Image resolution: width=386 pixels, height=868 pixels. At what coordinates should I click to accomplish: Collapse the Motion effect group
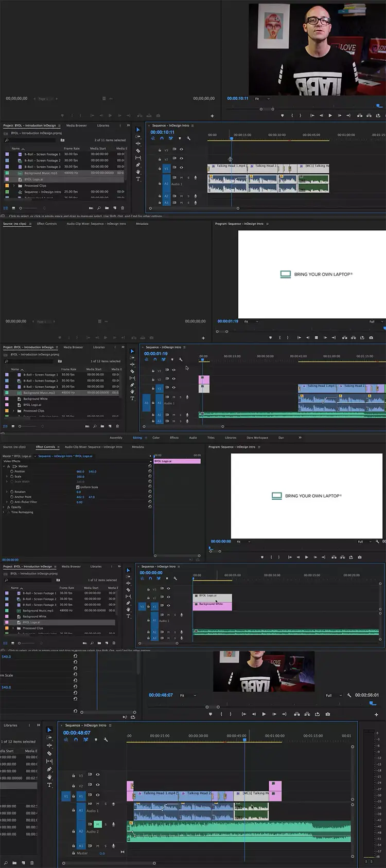tap(4, 466)
